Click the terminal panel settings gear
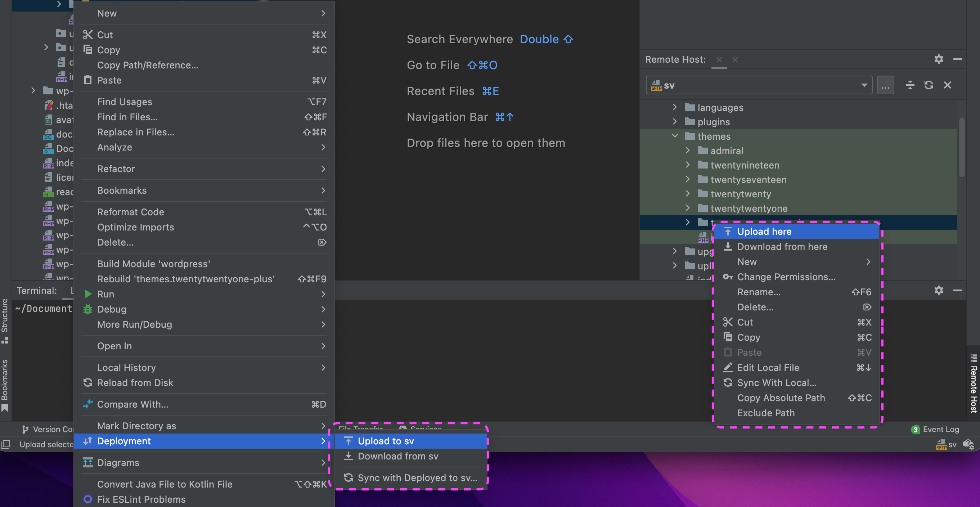The height and width of the screenshot is (507, 980). 938,291
